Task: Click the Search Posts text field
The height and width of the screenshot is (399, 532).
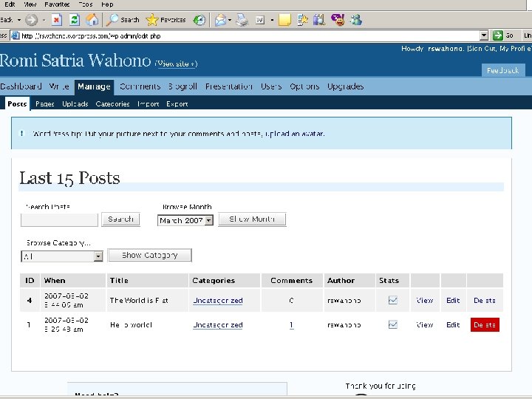Action: [59, 220]
